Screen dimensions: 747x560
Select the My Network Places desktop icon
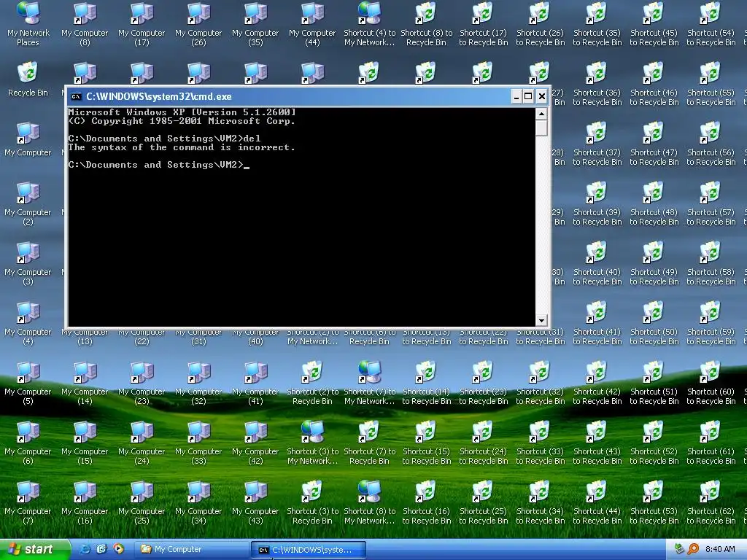[28, 24]
